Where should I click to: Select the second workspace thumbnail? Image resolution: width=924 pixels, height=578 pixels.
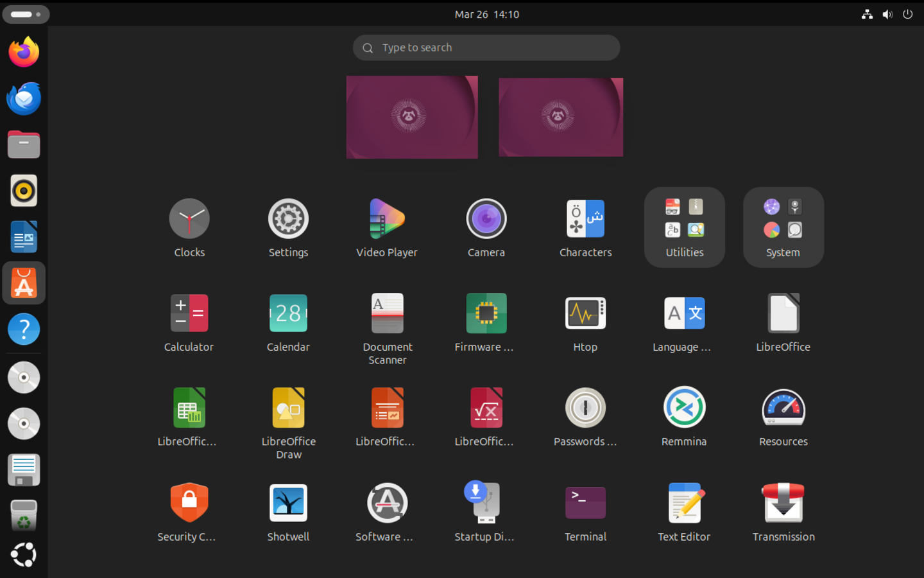560,117
